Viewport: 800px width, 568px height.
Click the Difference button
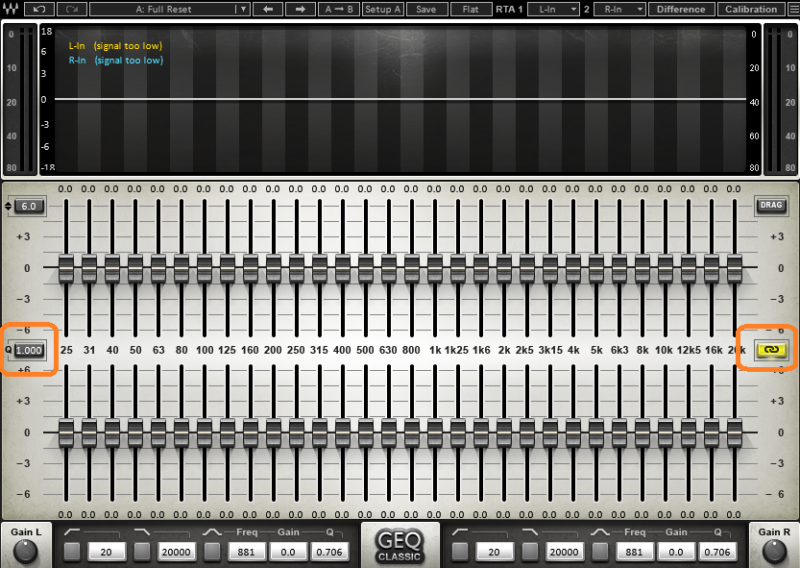(x=681, y=9)
